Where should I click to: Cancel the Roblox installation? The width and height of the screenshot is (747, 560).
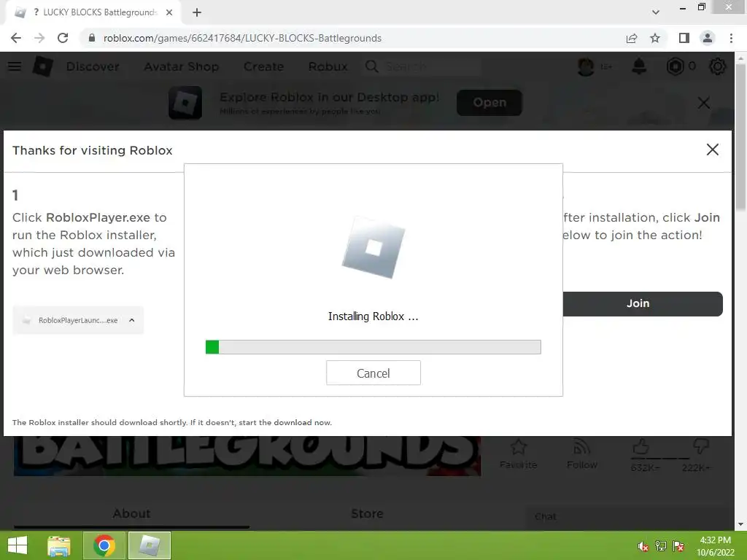[373, 373]
